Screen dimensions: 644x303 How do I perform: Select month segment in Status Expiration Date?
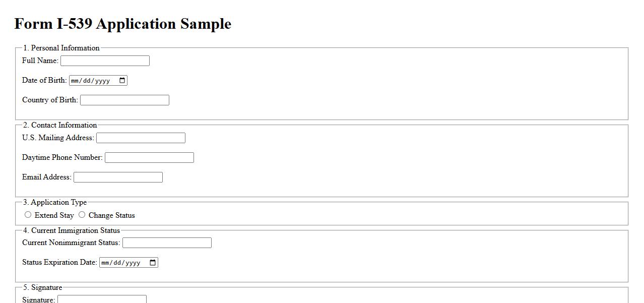coord(106,263)
